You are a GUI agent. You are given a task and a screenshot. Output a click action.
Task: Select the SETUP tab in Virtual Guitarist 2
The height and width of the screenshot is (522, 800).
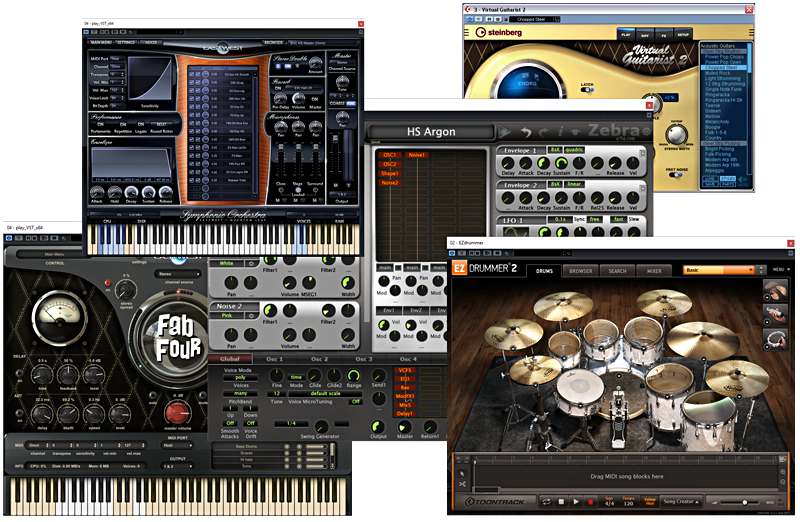(683, 35)
